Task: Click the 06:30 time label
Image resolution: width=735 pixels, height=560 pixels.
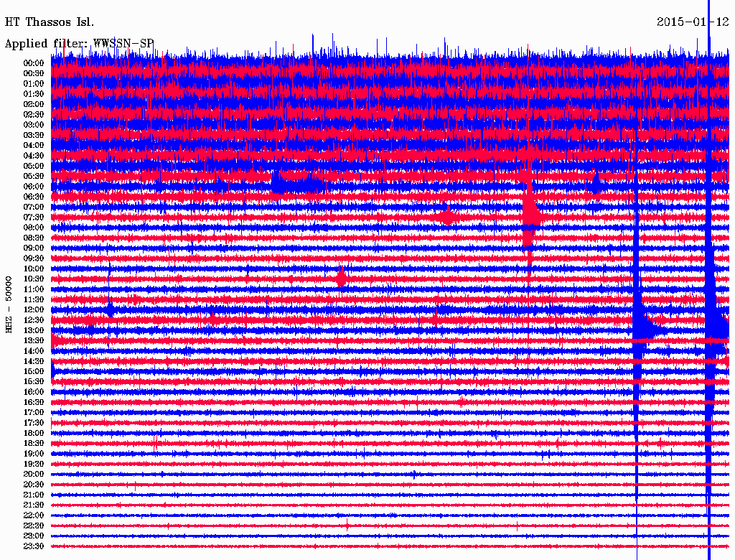Action: 34,197
